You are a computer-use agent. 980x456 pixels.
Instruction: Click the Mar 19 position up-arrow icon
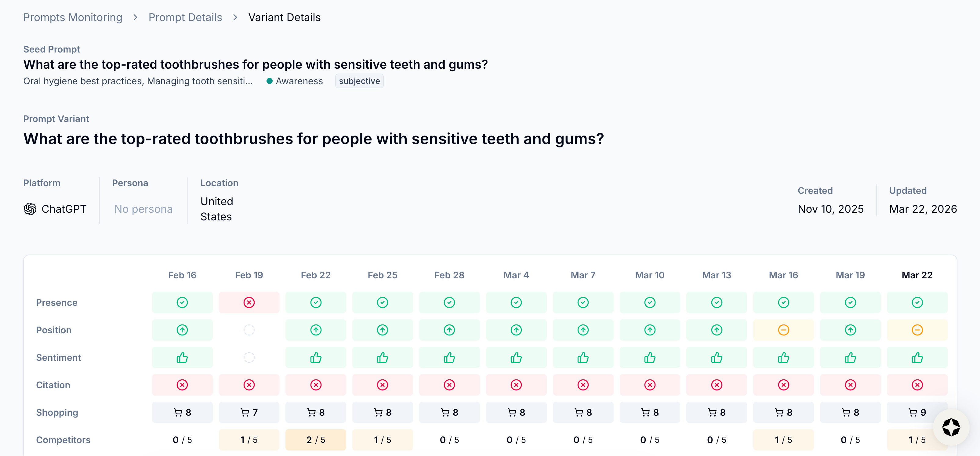(x=850, y=330)
